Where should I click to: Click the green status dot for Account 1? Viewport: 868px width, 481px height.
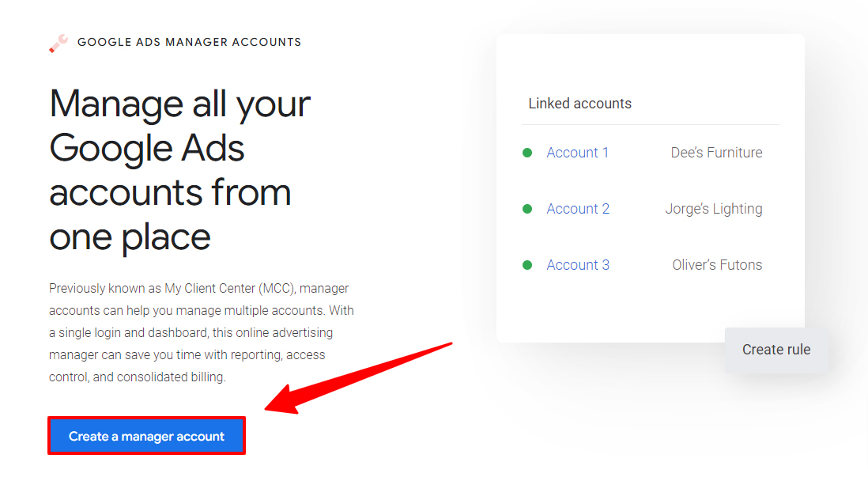[x=527, y=153]
